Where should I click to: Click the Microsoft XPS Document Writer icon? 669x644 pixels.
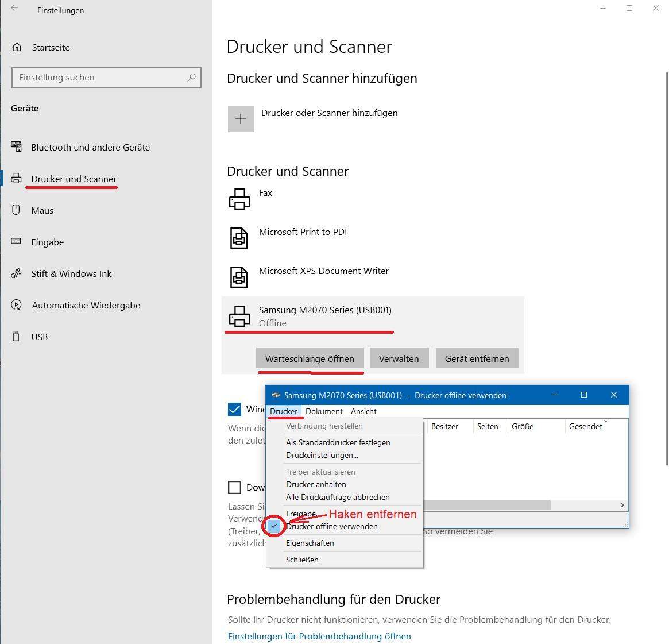(x=239, y=277)
